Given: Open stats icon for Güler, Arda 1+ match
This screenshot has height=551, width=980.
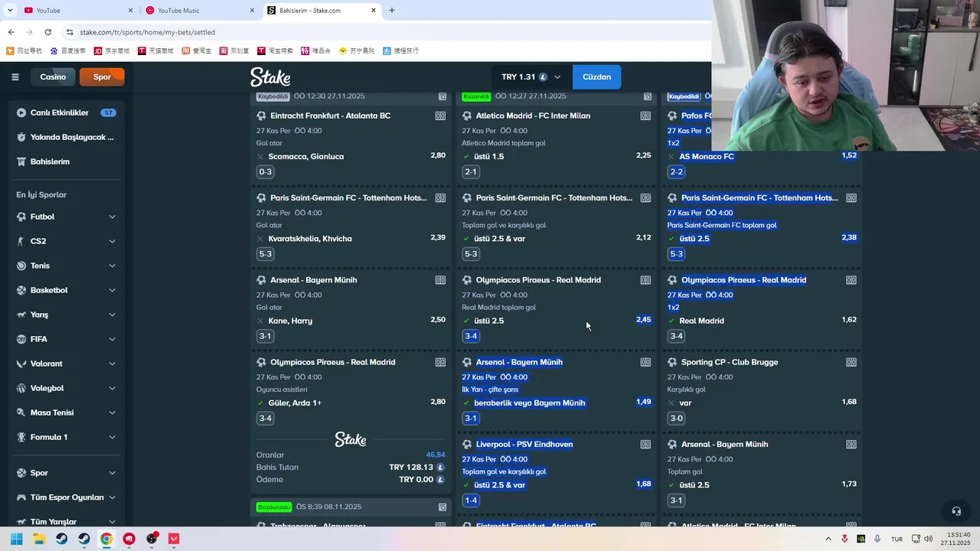Looking at the screenshot, I should pyautogui.click(x=440, y=362).
